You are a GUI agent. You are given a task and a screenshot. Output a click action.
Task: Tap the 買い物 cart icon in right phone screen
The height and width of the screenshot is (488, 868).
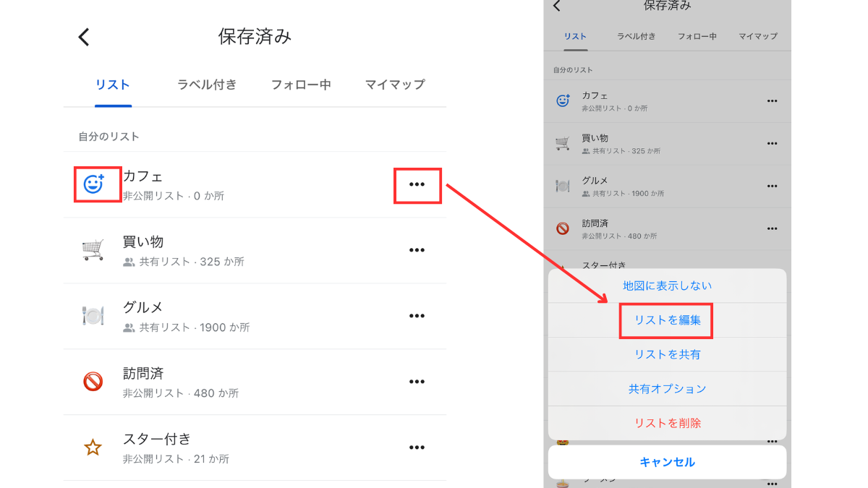pos(563,144)
